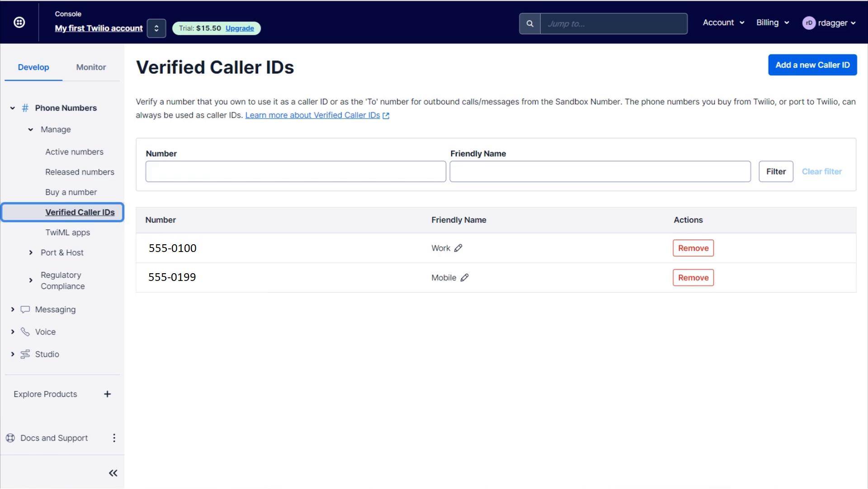This screenshot has height=489, width=868.
Task: Click the Add a new Caller ID button
Action: [x=812, y=65]
